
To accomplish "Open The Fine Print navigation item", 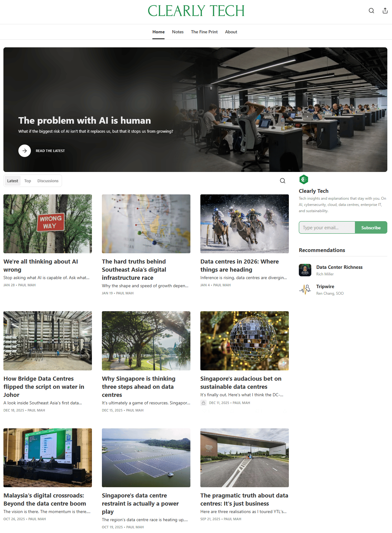I will 204,32.
